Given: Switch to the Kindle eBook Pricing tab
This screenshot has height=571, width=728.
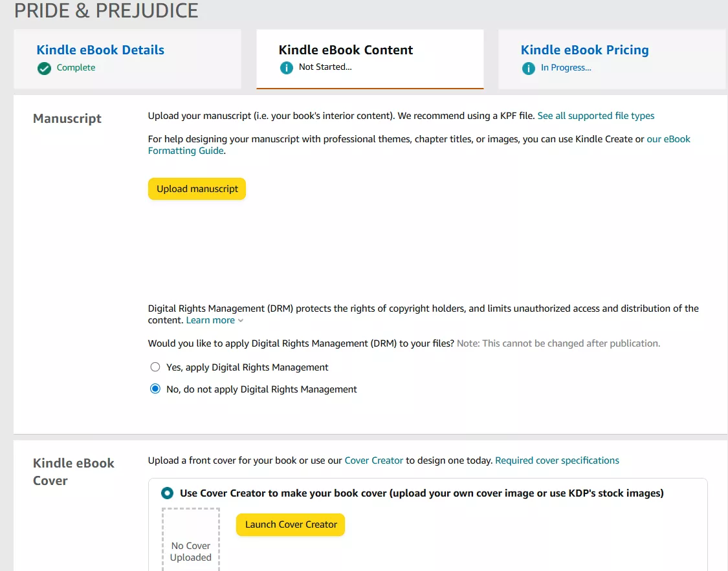Looking at the screenshot, I should pos(584,50).
